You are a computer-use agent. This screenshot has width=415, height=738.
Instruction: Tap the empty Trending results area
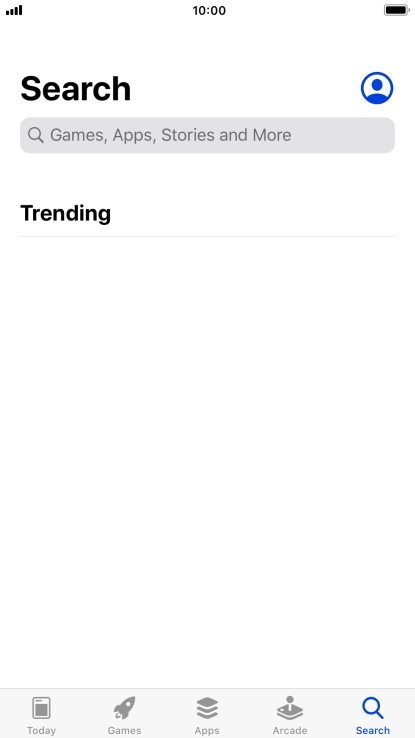click(207, 461)
